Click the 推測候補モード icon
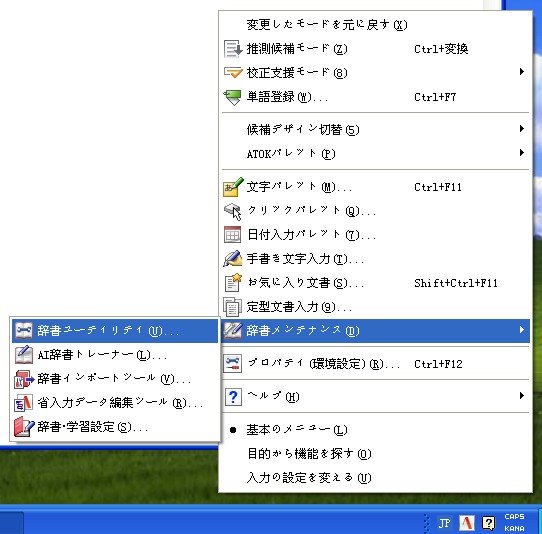 pos(233,49)
